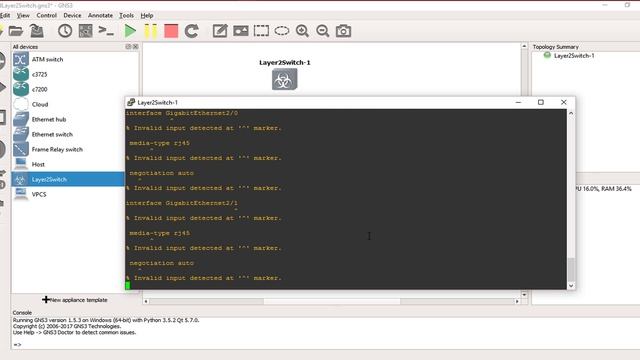Float the All devices panel
This screenshot has height=360, width=640.
pos(129,47)
